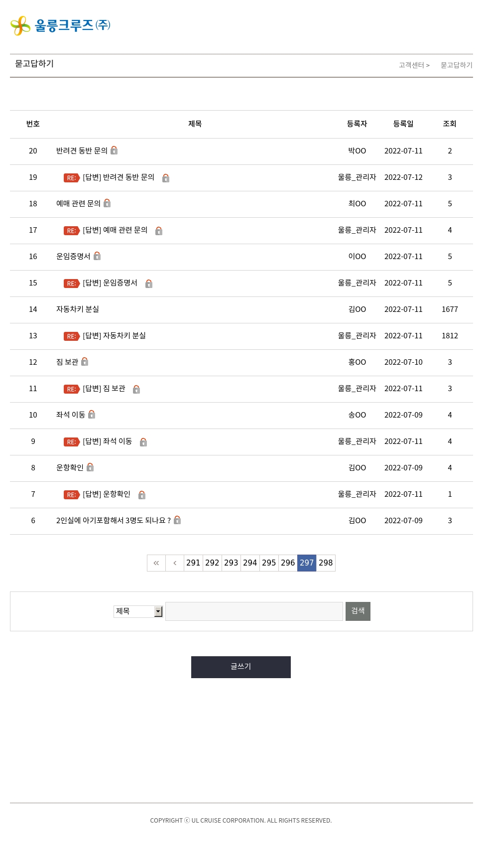Go to previous page set arrow
The height and width of the screenshot is (868, 483).
point(175,563)
